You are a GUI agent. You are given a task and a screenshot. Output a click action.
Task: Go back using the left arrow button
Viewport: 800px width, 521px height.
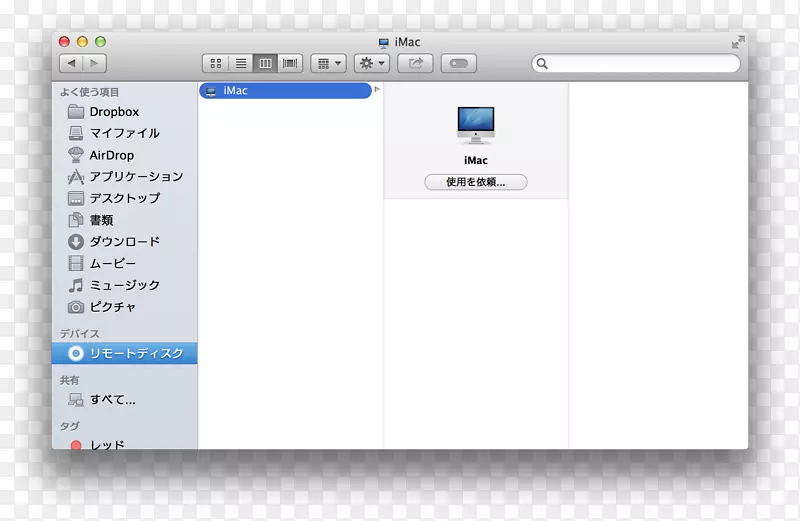pos(71,63)
